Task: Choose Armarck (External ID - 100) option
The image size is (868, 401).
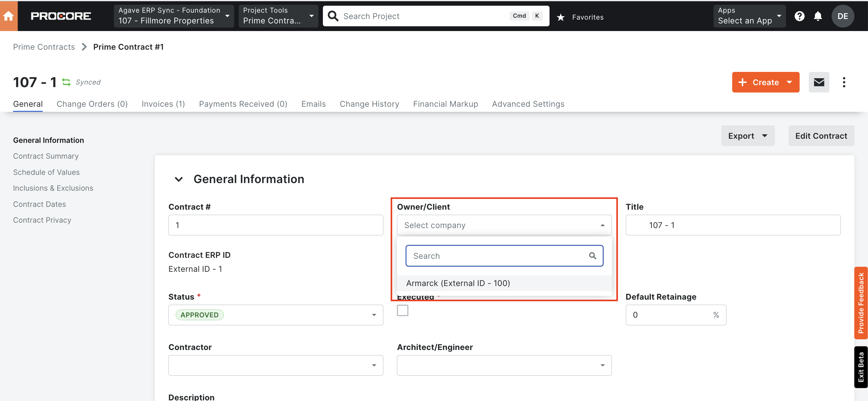Action: coord(504,283)
